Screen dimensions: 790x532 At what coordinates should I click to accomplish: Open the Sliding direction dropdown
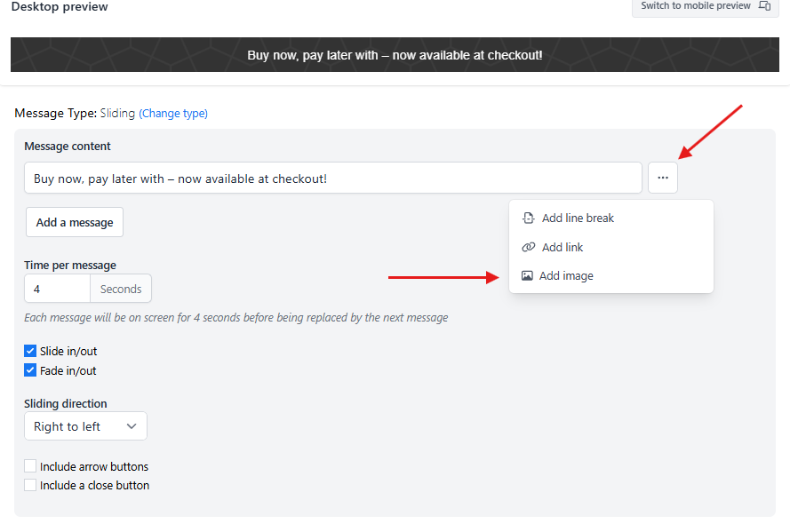[85, 426]
